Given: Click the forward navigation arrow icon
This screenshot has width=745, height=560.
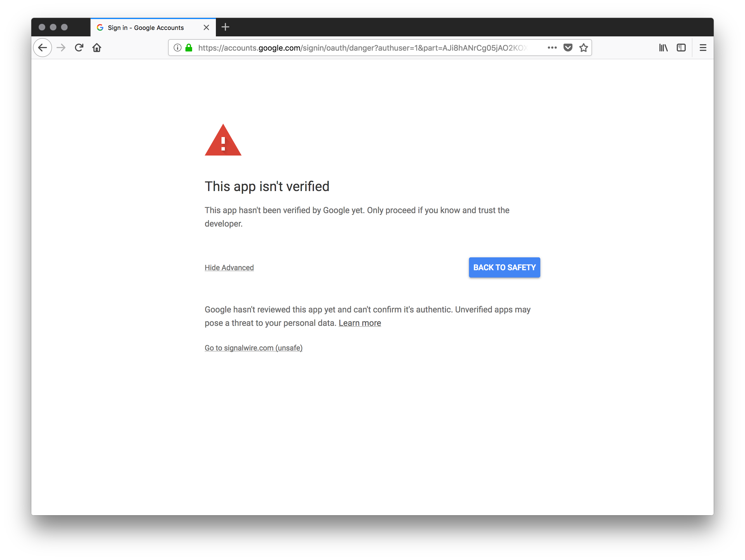Looking at the screenshot, I should [61, 48].
